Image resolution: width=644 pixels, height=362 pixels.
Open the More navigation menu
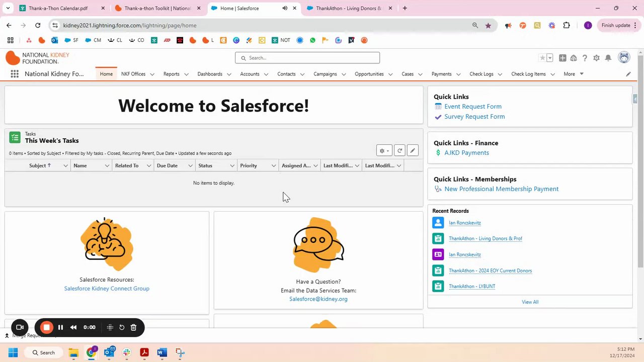coord(574,74)
